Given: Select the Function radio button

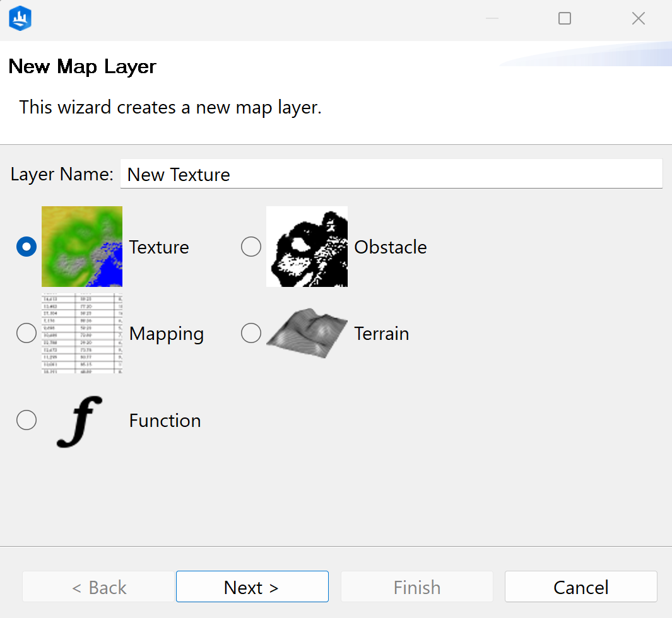Looking at the screenshot, I should pos(26,420).
